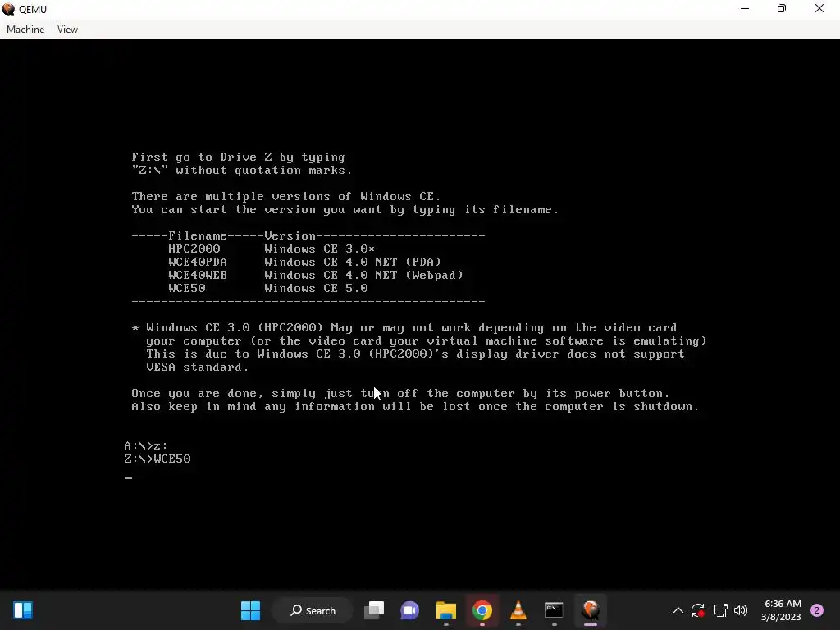Open network settings from tray icon
840x630 pixels.
click(x=720, y=610)
